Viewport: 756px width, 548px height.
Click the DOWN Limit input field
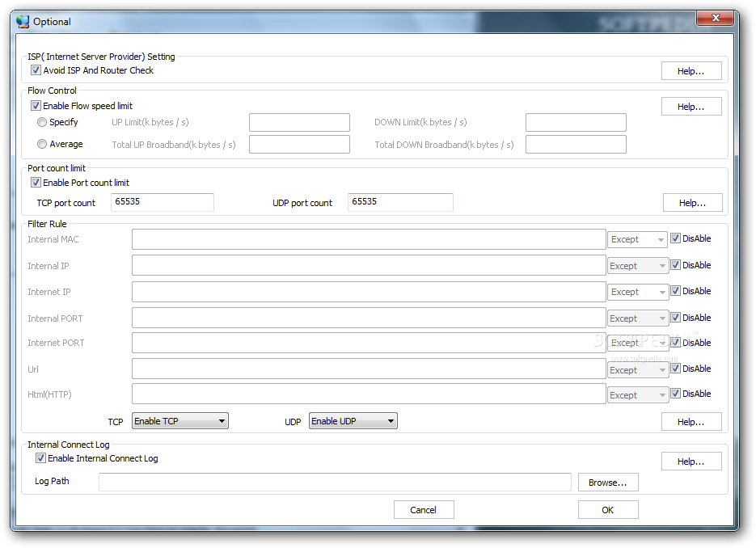click(x=577, y=122)
